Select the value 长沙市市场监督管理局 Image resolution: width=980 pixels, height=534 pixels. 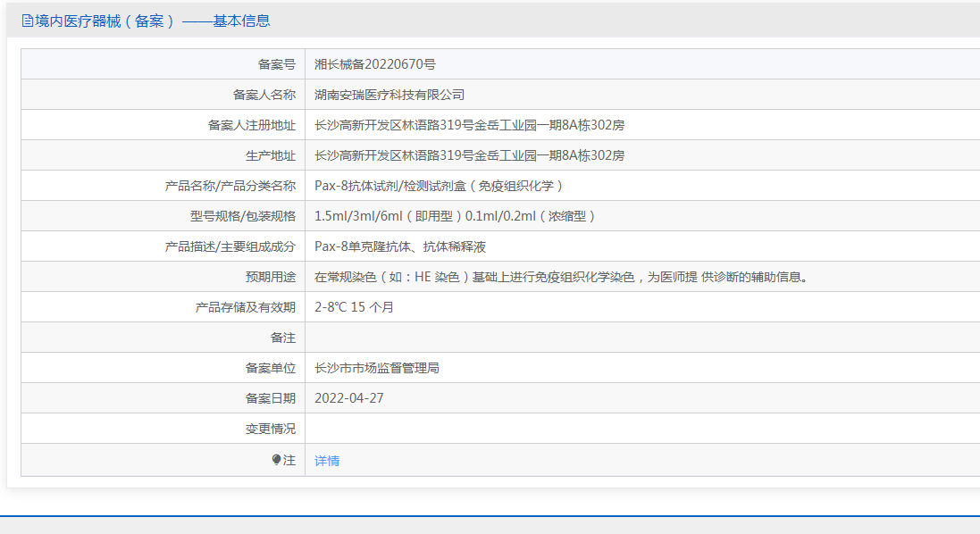376,369
